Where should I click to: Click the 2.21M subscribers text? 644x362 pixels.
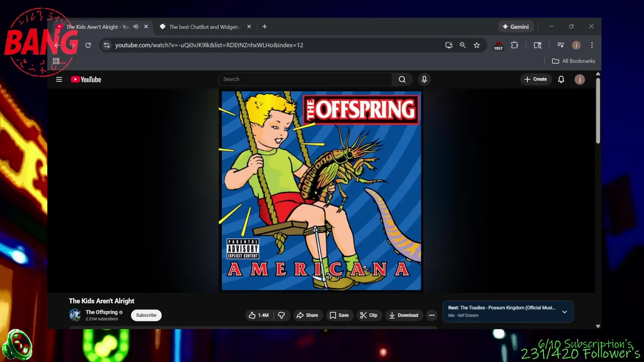pos(102,319)
